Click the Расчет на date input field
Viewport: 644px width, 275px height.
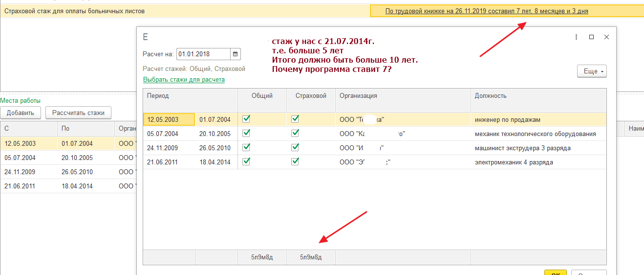[203, 54]
